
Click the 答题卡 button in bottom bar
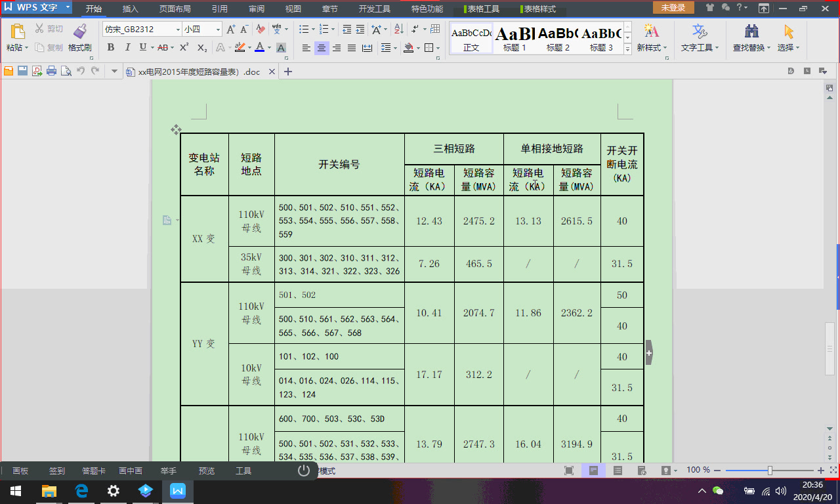(93, 471)
